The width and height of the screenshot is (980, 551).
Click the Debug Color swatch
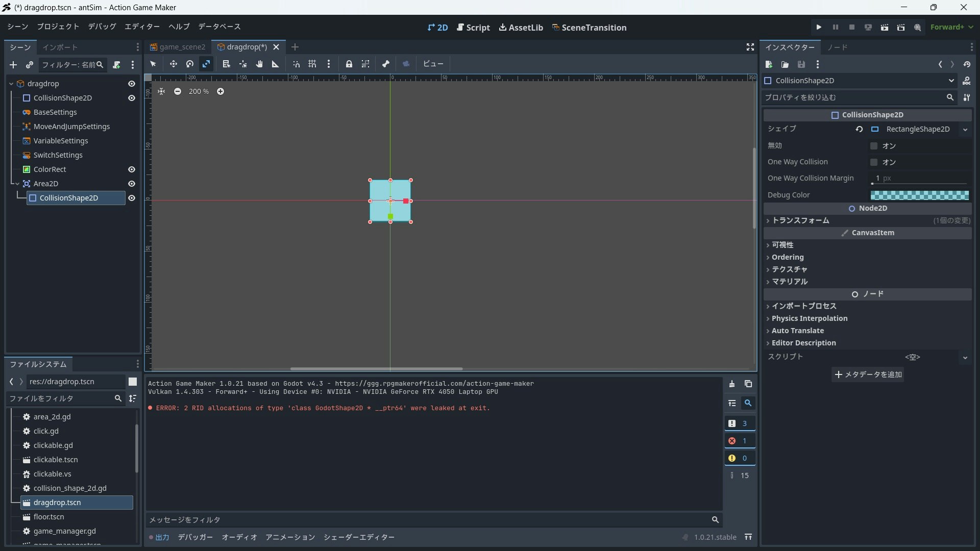pos(919,195)
